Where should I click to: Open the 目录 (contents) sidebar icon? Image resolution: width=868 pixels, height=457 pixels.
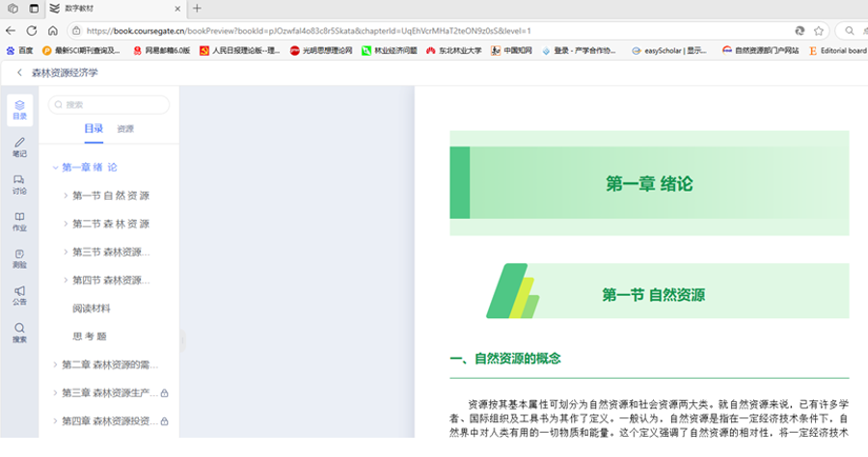tap(19, 110)
